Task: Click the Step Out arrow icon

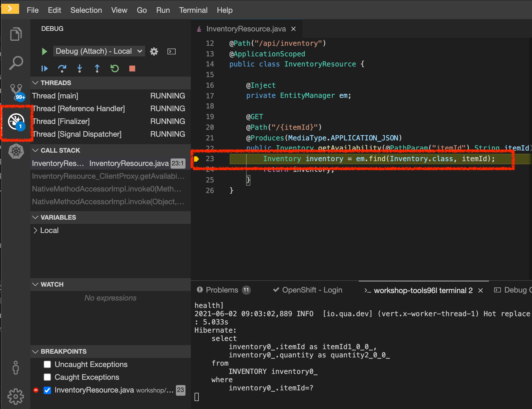Action: [x=97, y=69]
